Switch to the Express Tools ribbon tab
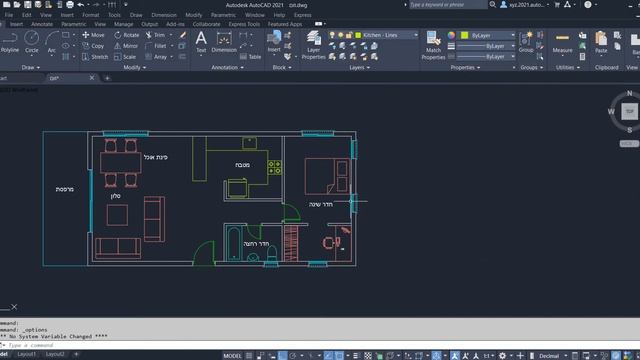640x360 pixels. pos(244,24)
